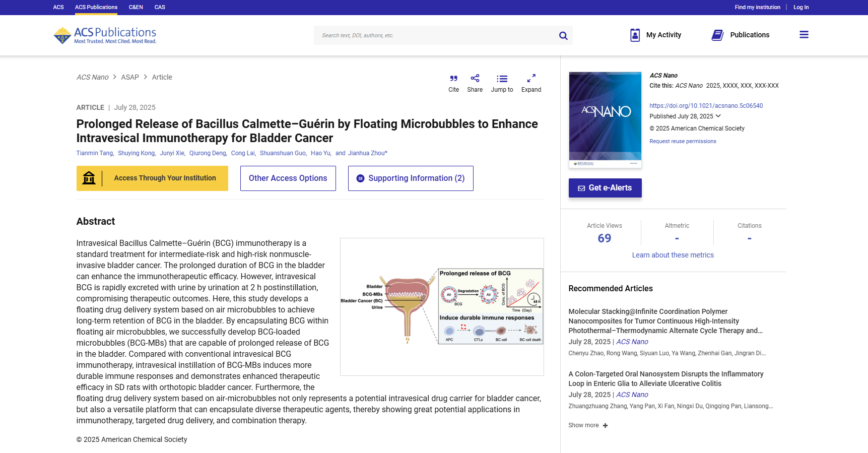Expand the Published July 28, 2025 chevron
This screenshot has width=868, height=453.
coord(718,116)
